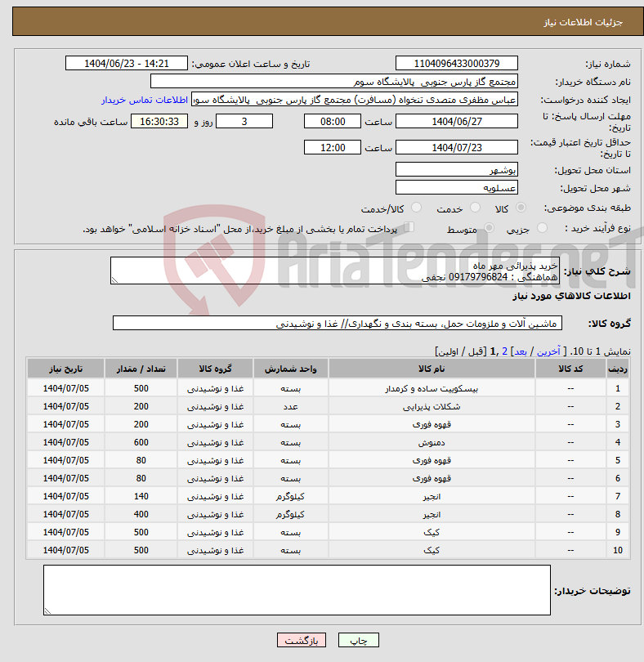The height and width of the screenshot is (662, 644).
Task: Click the response deadline date 1404/06/27
Action: pos(457,121)
